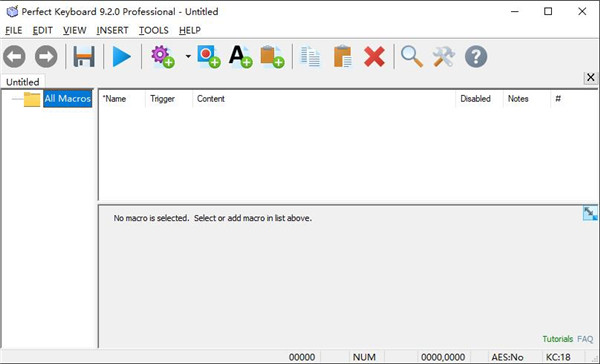Image resolution: width=600 pixels, height=364 pixels.
Task: Sort by the Name column header
Action: [122, 99]
